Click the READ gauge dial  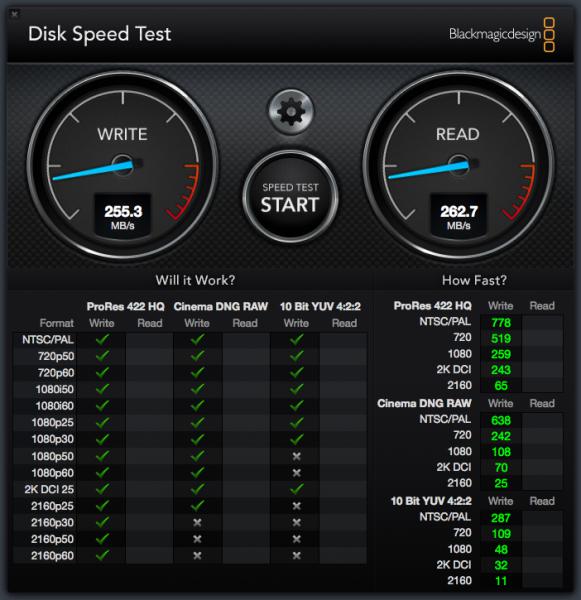[x=459, y=165]
